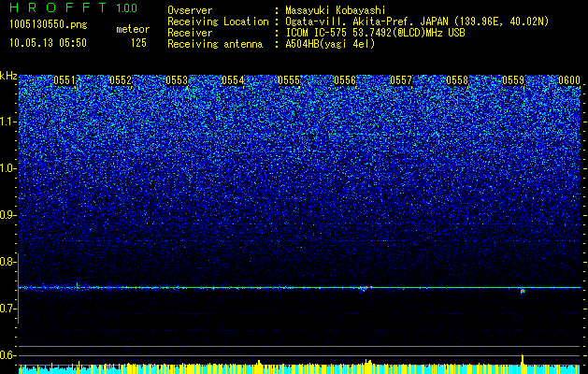The image size is (588, 374).
Task: Click the 0551 time marker label
Action: click(x=65, y=80)
